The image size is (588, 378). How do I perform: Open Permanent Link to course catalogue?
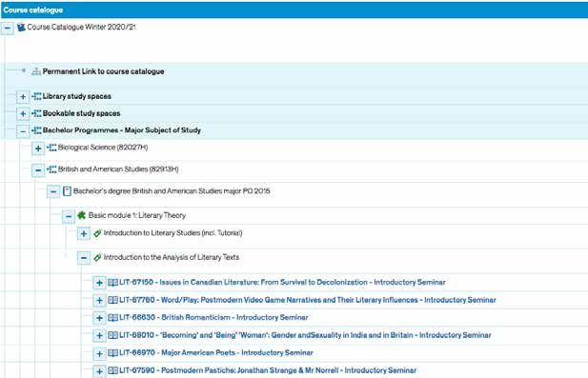click(103, 71)
